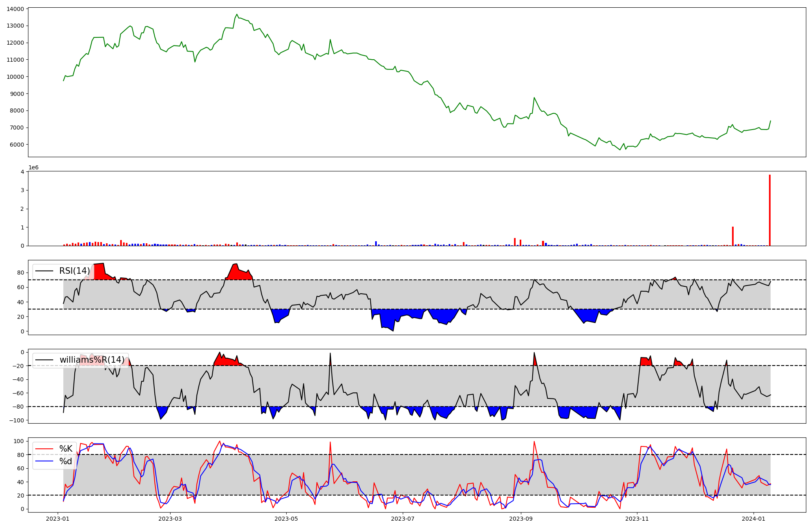Click the 2023-05 date tick label
Image resolution: width=812 pixels, height=528 pixels.
pos(286,519)
